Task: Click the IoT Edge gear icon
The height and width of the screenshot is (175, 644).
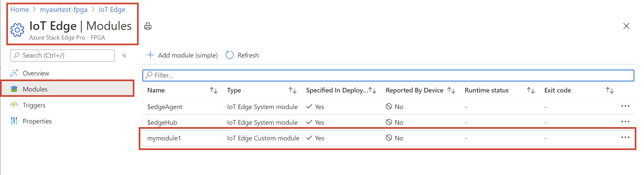Action: tap(17, 30)
